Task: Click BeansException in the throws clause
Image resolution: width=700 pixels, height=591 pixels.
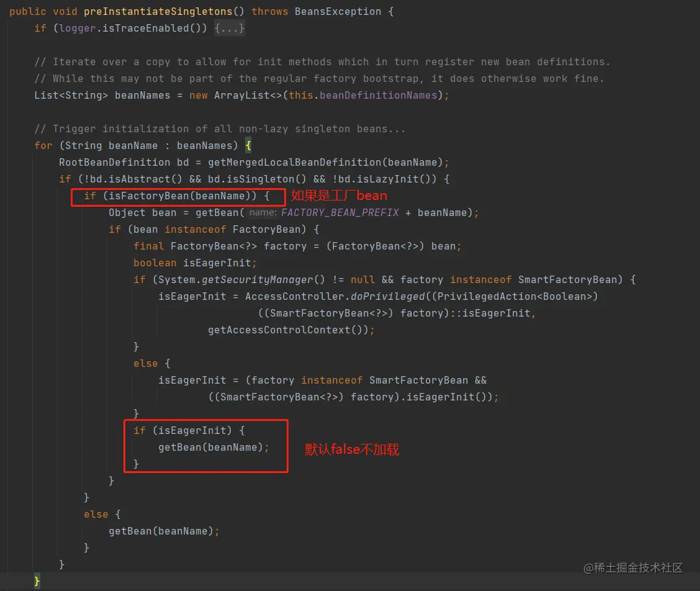Action: click(x=338, y=12)
